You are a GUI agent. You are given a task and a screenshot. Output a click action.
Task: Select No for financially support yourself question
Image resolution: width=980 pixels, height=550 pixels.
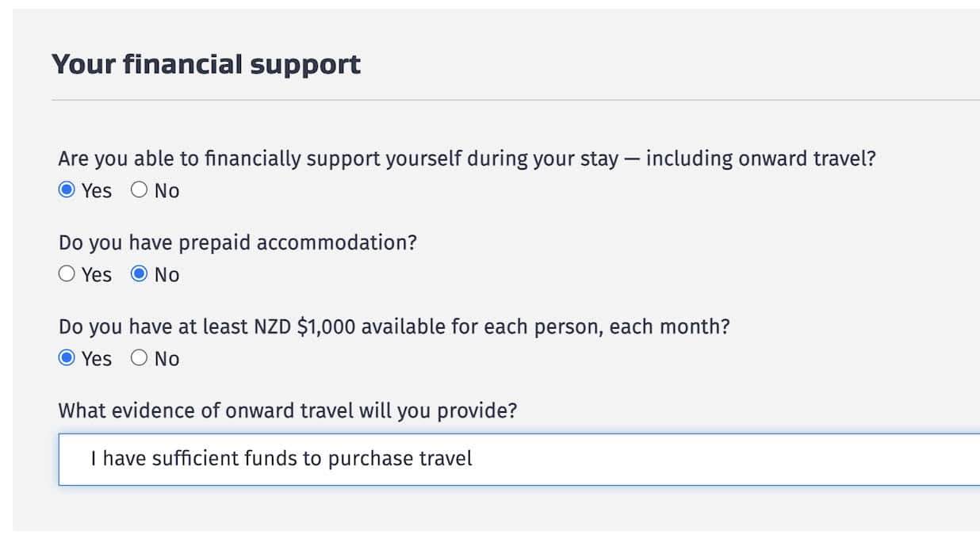(x=140, y=190)
